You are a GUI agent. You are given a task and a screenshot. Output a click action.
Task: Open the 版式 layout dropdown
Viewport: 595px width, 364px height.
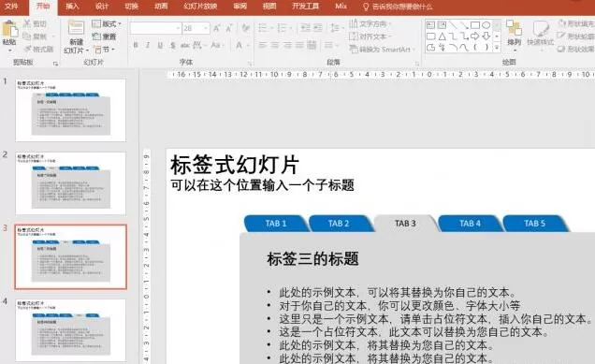(x=107, y=23)
